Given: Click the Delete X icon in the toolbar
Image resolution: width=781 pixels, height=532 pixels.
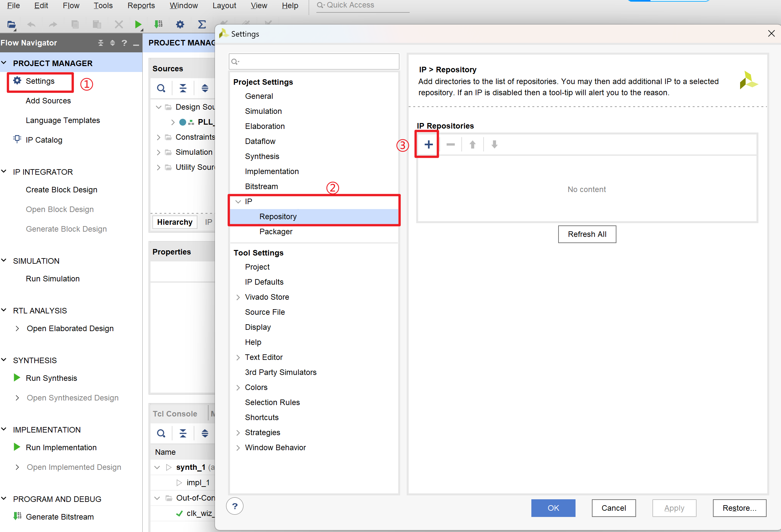Looking at the screenshot, I should pos(119,24).
